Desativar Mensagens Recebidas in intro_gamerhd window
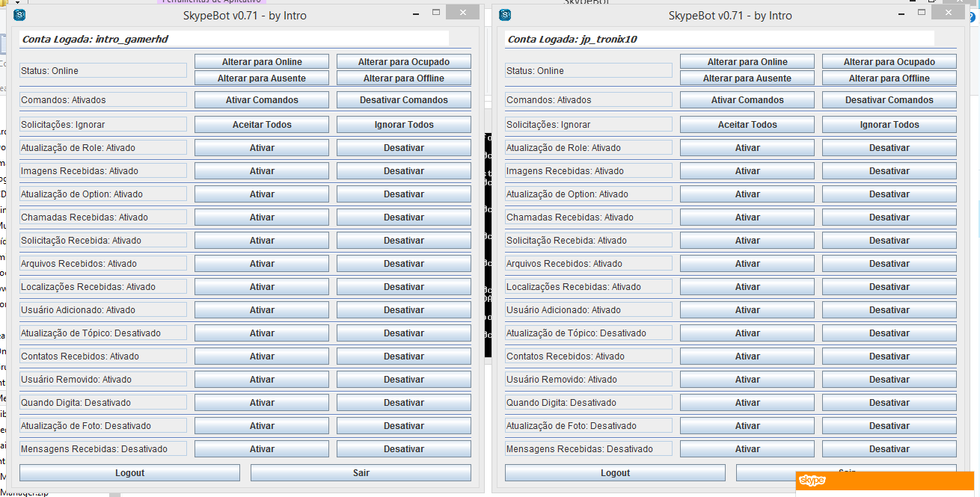980x497 pixels. pyautogui.click(x=404, y=448)
